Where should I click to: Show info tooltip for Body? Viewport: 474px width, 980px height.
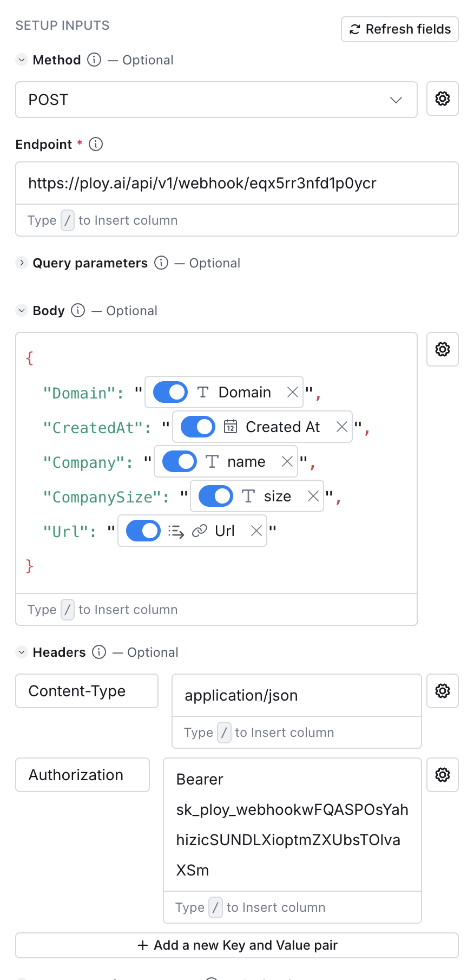coord(78,310)
